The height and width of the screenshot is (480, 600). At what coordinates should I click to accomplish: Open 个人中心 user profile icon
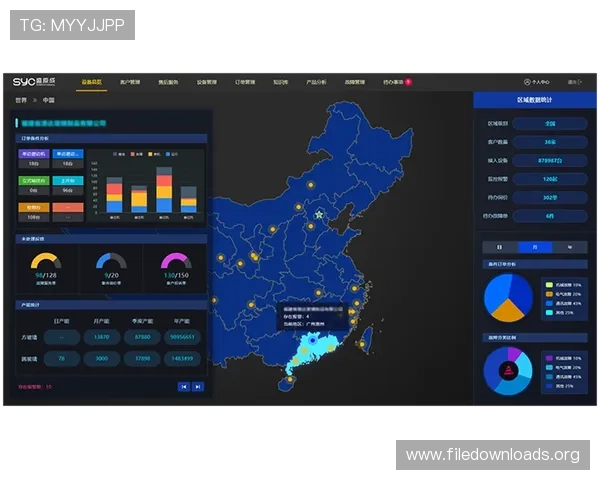coord(536,82)
